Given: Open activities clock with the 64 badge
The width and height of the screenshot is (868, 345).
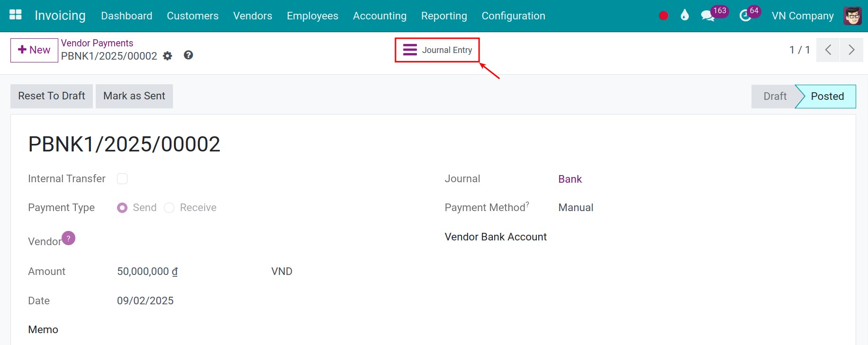Looking at the screenshot, I should point(750,14).
